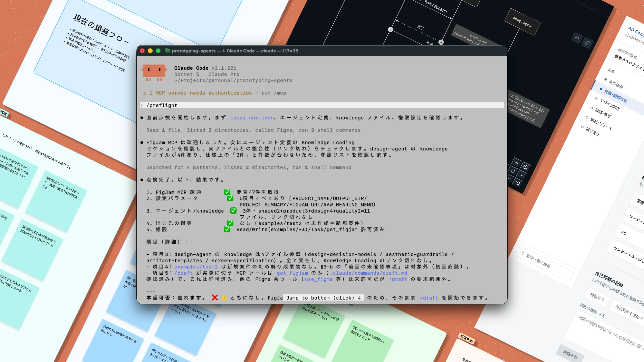The width and height of the screenshot is (644, 362).
Task: Click the use_figma link in terminal
Action: (x=319, y=279)
